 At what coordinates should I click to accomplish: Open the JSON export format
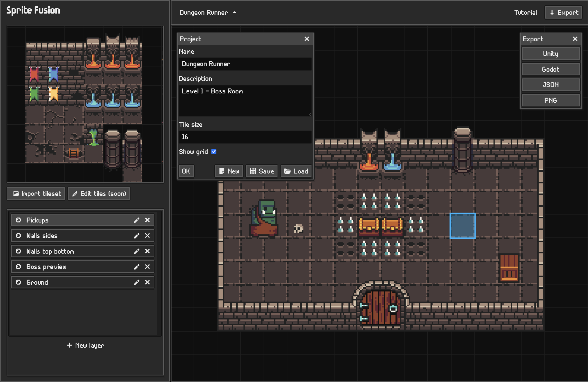pyautogui.click(x=550, y=84)
